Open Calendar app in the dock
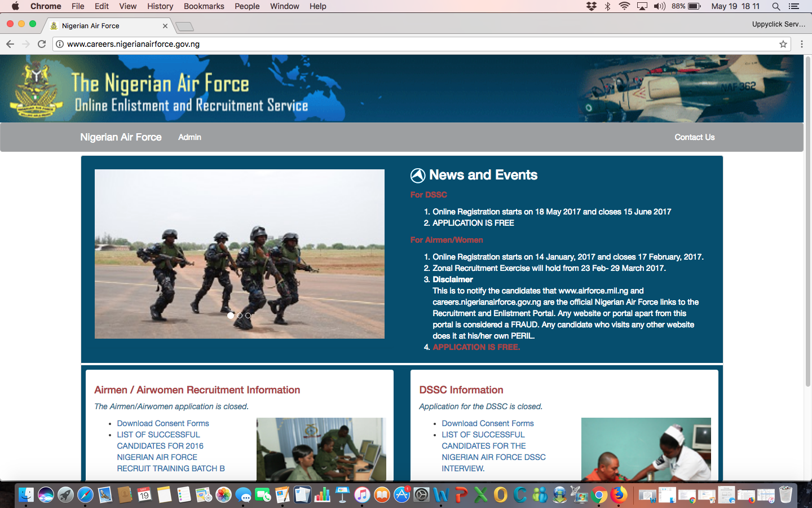This screenshot has height=508, width=812. [144, 495]
